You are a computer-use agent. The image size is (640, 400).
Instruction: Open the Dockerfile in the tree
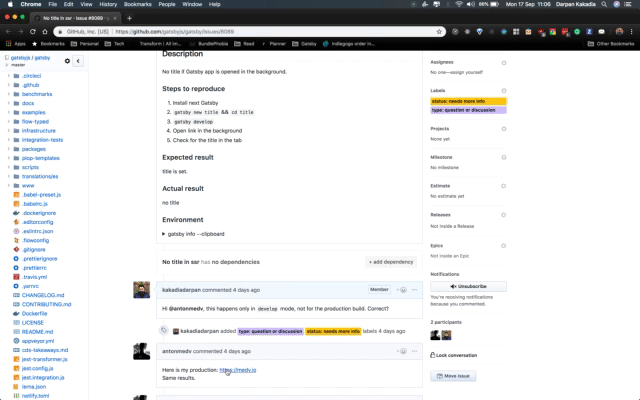coord(34,313)
